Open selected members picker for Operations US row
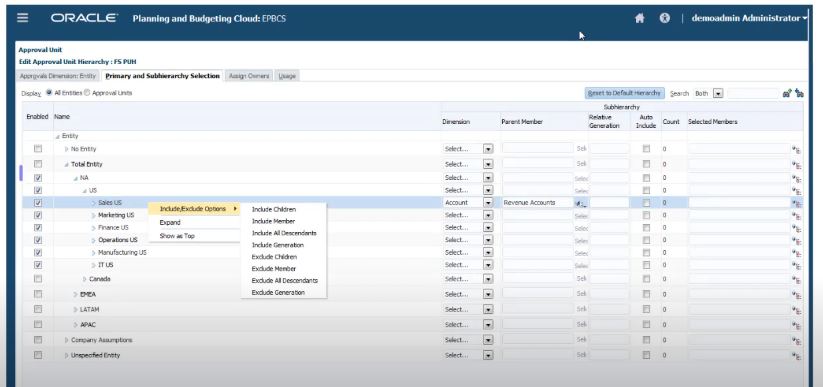 (x=797, y=240)
